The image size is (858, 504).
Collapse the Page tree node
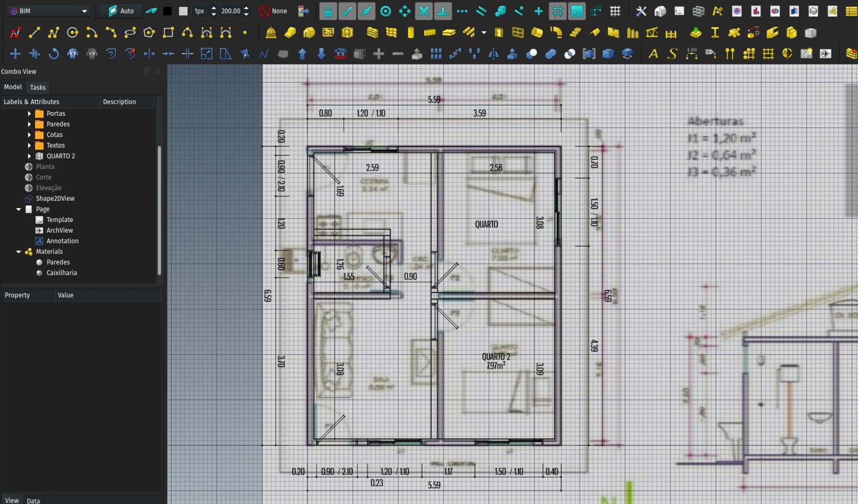19,209
